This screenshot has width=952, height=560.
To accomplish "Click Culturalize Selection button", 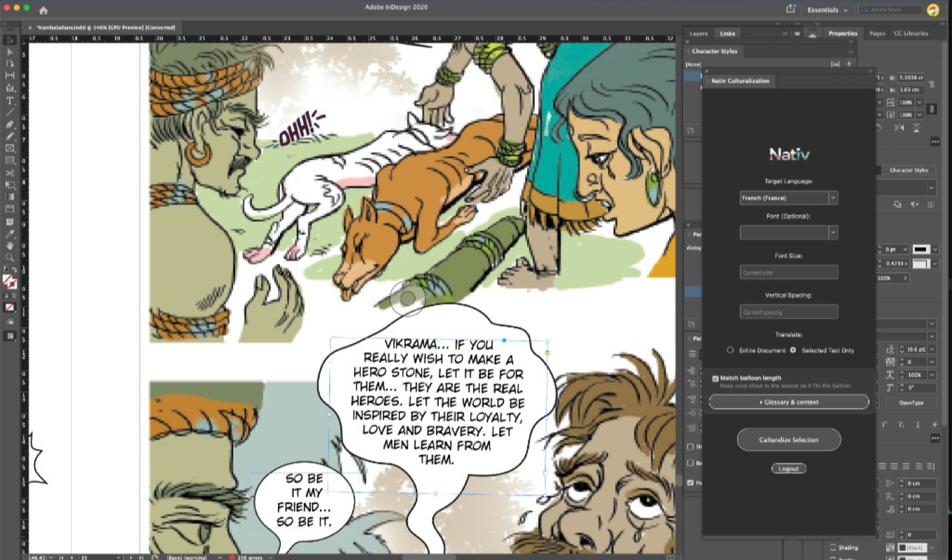I will (x=789, y=440).
